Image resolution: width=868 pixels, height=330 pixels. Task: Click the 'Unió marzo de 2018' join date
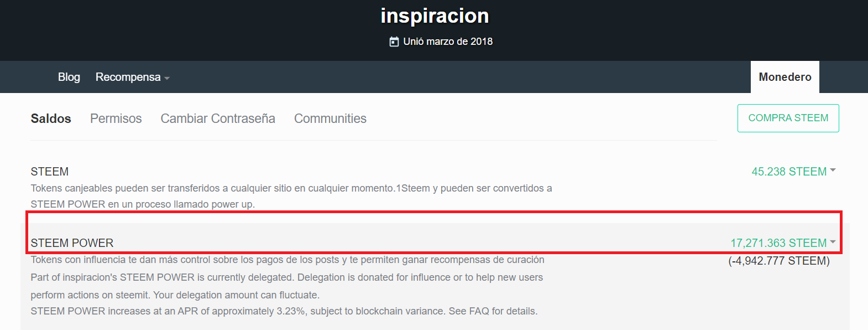pos(447,42)
